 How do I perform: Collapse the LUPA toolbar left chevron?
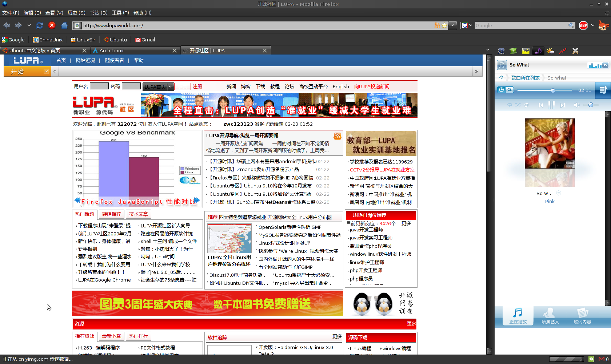[x=55, y=72]
